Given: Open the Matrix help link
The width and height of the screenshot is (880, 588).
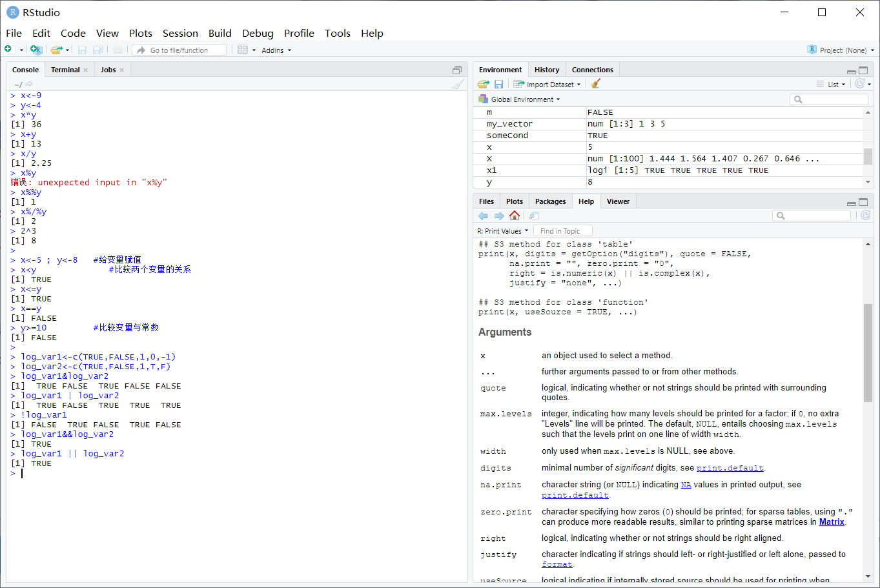Looking at the screenshot, I should pyautogui.click(x=832, y=522).
